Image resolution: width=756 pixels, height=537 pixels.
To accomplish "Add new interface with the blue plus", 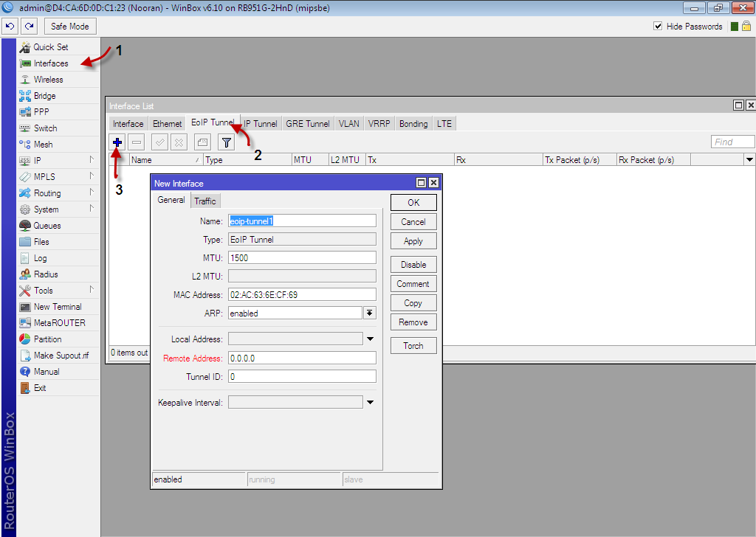I will 117,142.
